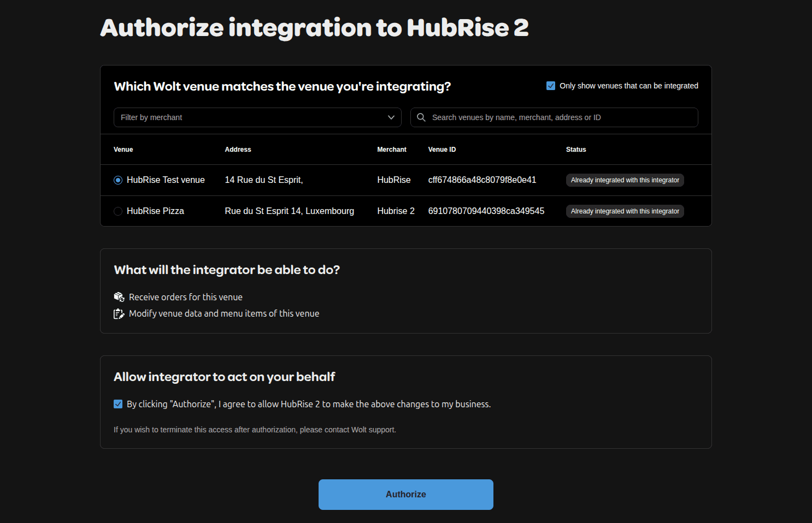Click the search magnifier icon

tap(421, 117)
